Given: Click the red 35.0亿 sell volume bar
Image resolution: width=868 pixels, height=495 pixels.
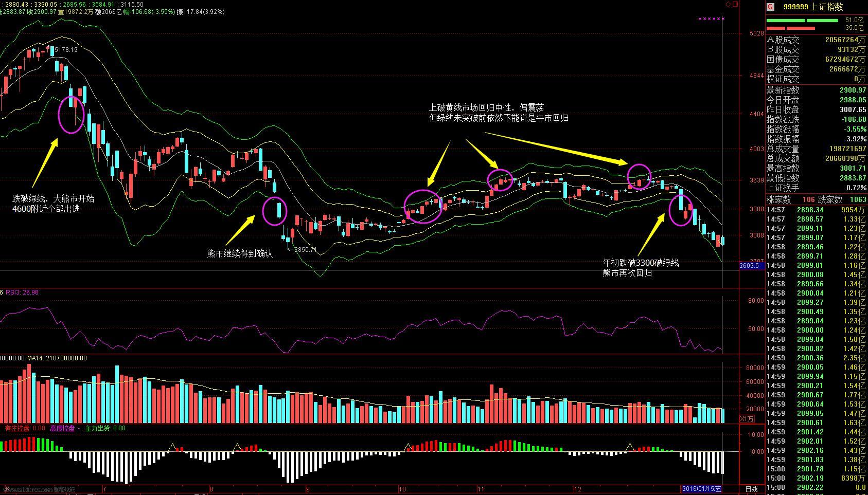Looking at the screenshot, I should click(x=790, y=28).
